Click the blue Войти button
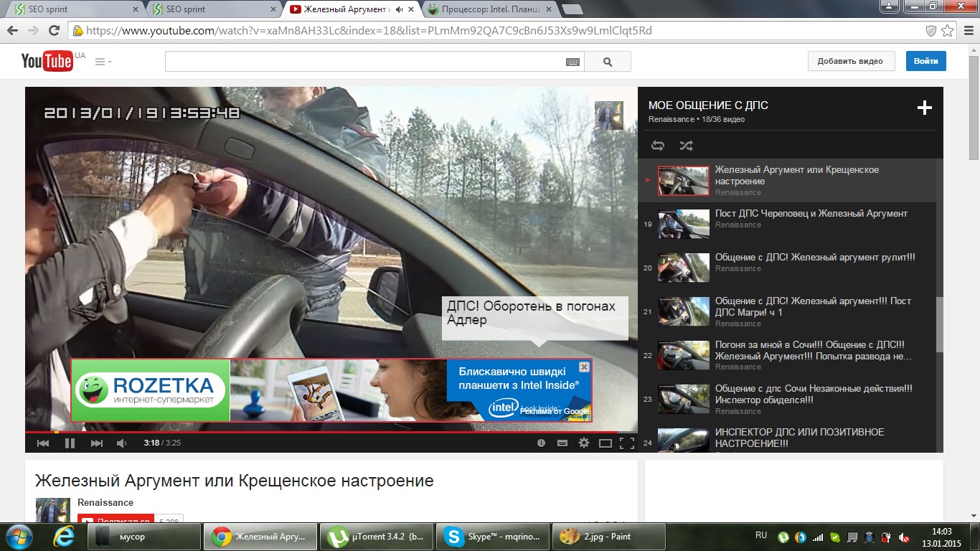Screen dimensions: 980x551 [x=925, y=61]
